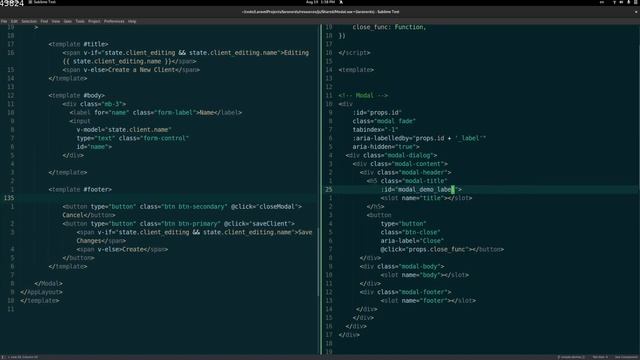Click ':id="props.id"' line in right pane

click(x=378, y=113)
